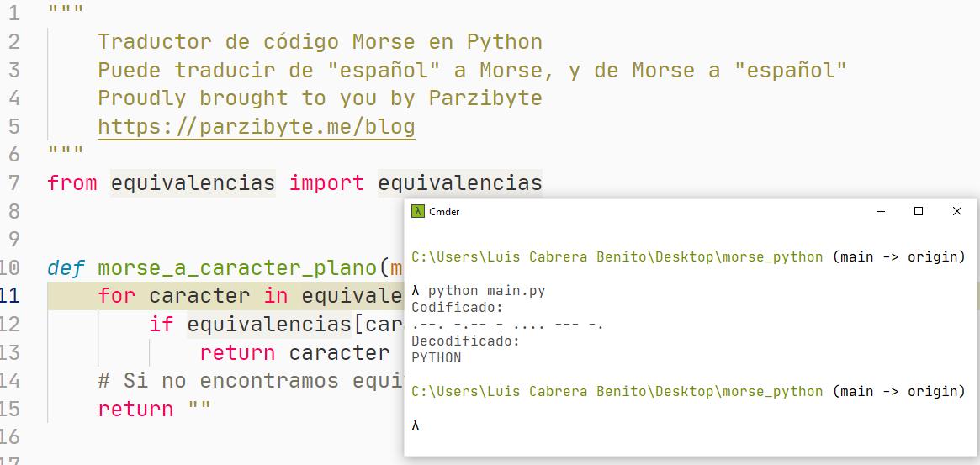Image resolution: width=980 pixels, height=465 pixels.
Task: Click 'Traductor de código Morse en Python' line
Action: (320, 42)
